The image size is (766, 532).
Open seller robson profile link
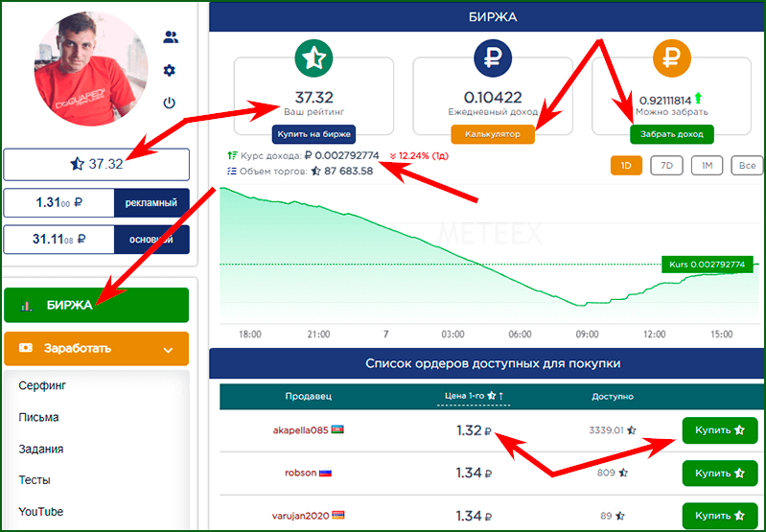[x=300, y=473]
